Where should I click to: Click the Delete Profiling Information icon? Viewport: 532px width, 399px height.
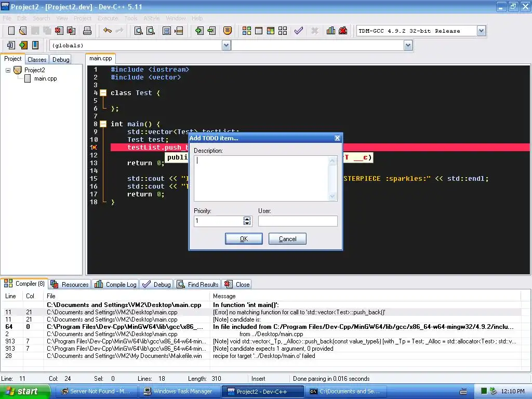click(343, 31)
